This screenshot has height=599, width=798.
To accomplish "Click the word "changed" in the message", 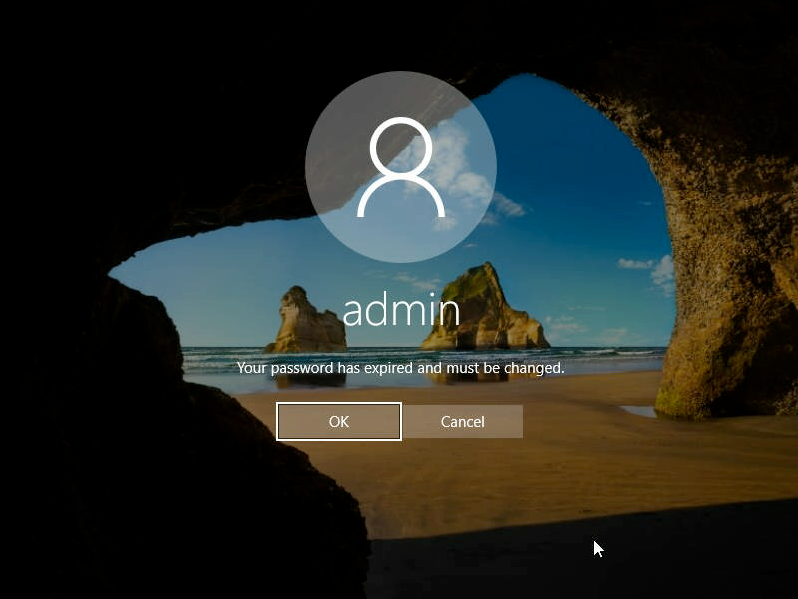I will [535, 368].
